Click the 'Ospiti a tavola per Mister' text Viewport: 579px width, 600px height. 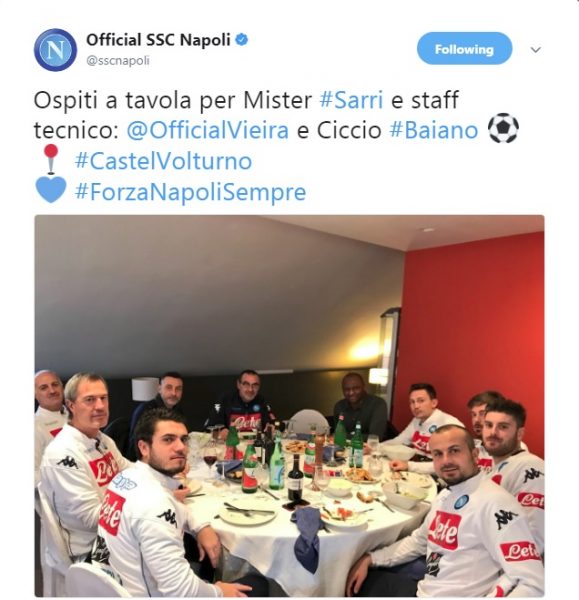coord(173,101)
